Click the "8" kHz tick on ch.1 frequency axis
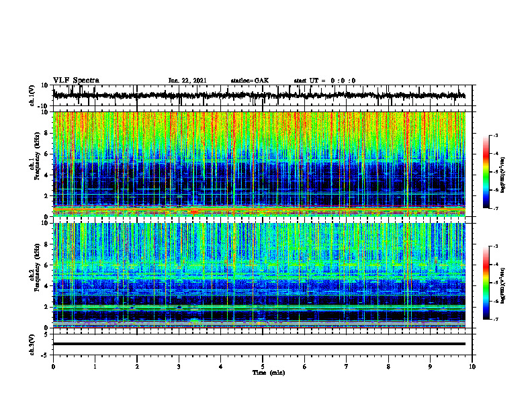The width and height of the screenshot is (532, 411). point(47,133)
